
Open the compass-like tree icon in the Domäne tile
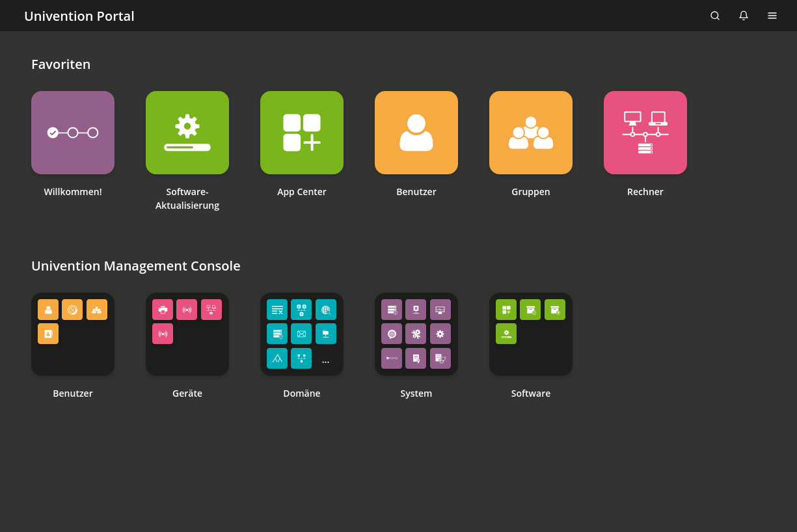277,358
